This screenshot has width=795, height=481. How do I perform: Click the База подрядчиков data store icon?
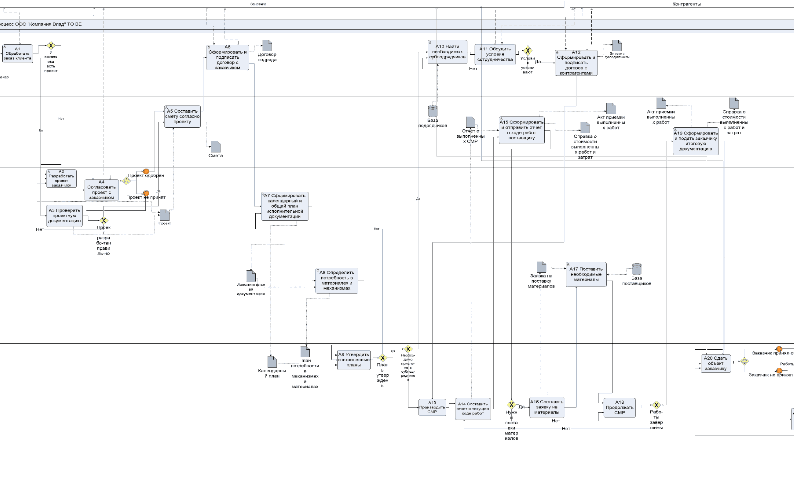(433, 111)
